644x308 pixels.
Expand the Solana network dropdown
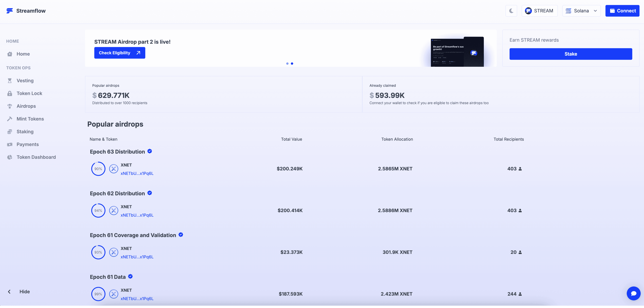(582, 11)
